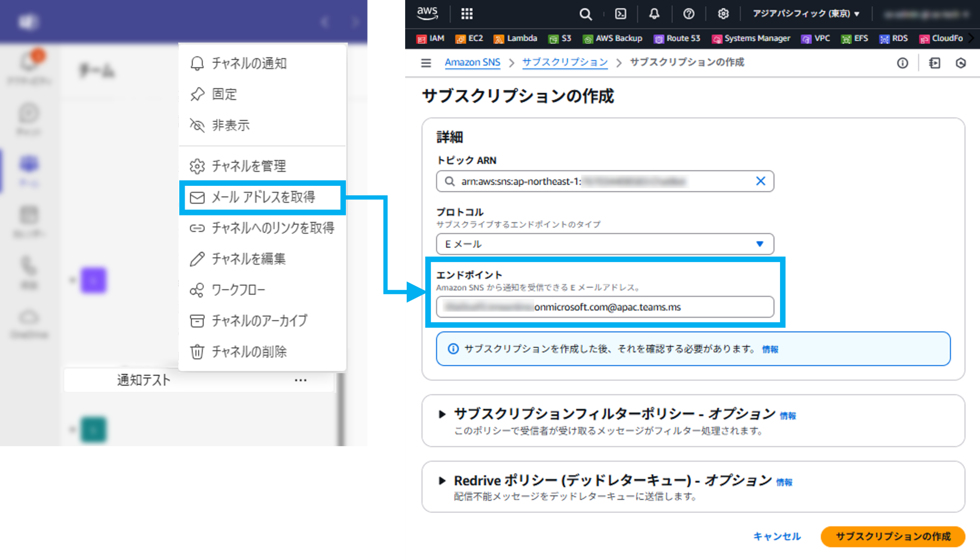
Task: Click the CloudShell terminal icon
Action: pyautogui.click(x=620, y=14)
